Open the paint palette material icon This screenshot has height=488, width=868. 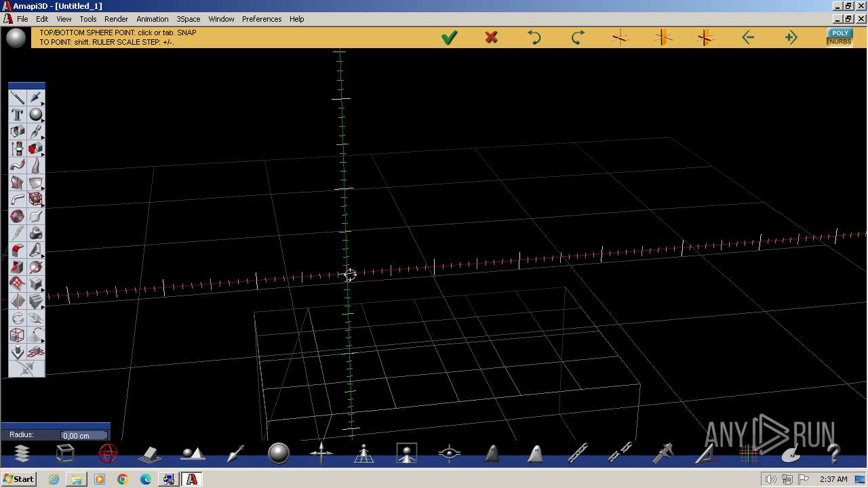click(791, 454)
